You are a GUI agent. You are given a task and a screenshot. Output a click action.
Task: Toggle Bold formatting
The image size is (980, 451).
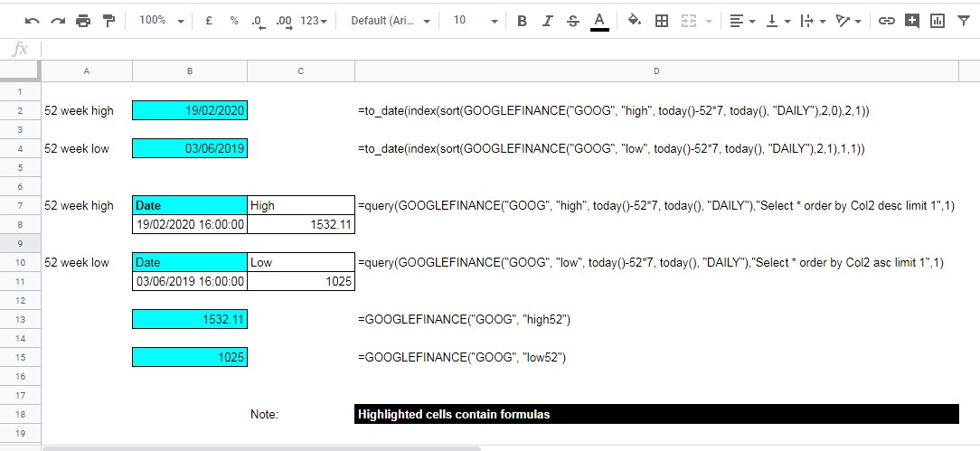click(x=522, y=21)
